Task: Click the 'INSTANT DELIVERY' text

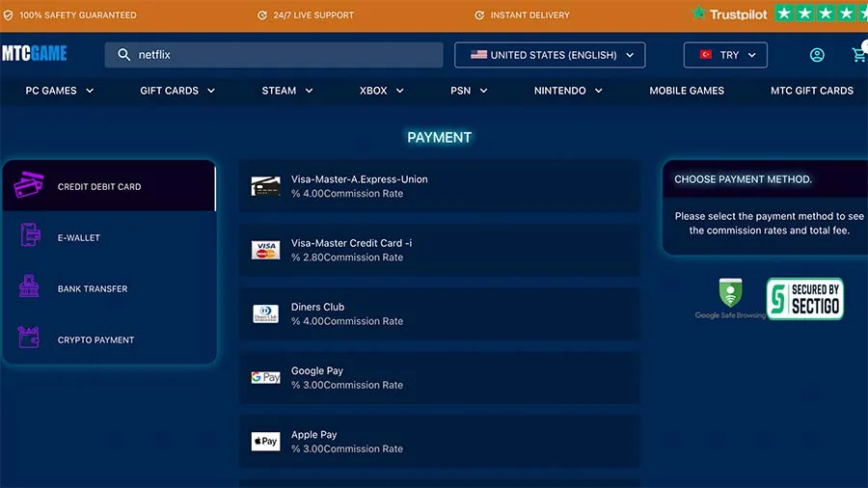Action: tap(529, 15)
